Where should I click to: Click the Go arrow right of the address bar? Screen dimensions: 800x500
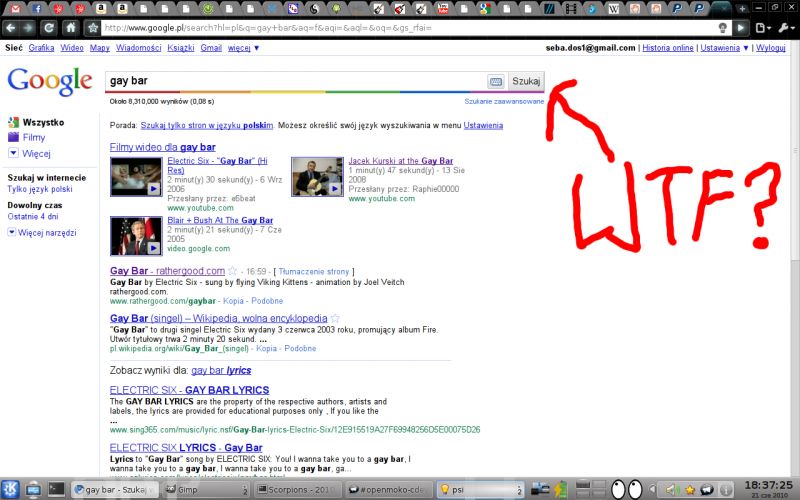pyautogui.click(x=741, y=28)
